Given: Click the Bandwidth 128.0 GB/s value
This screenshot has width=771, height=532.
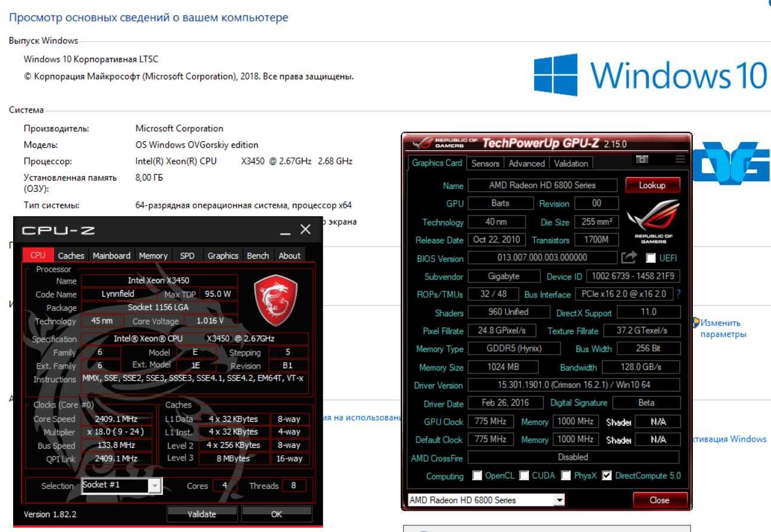Looking at the screenshot, I should coord(641,367).
